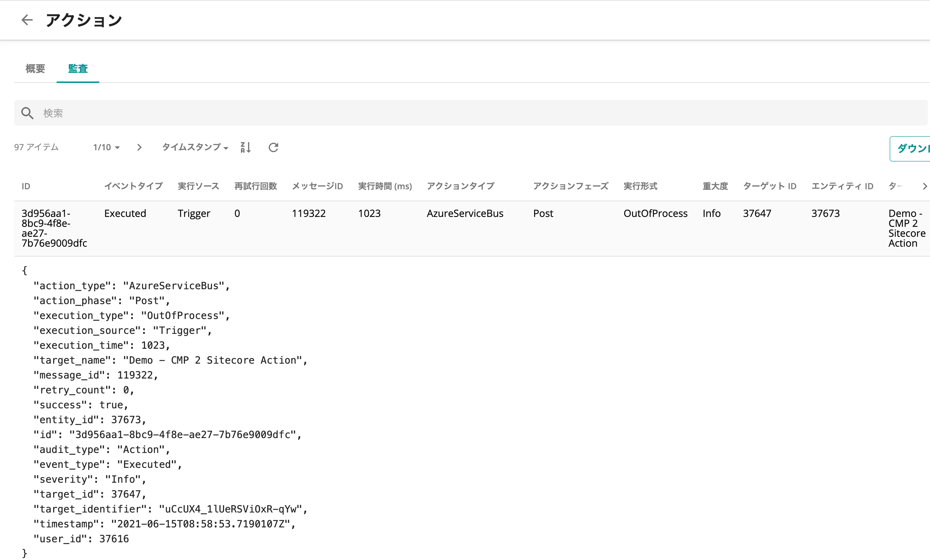Click the "success": true JSON line
Viewport: 930px width, 560px height.
coord(81,405)
